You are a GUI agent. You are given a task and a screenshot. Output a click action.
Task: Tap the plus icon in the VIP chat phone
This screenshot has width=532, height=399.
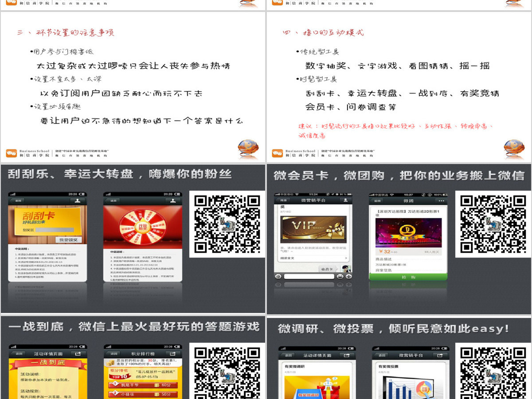point(348,276)
